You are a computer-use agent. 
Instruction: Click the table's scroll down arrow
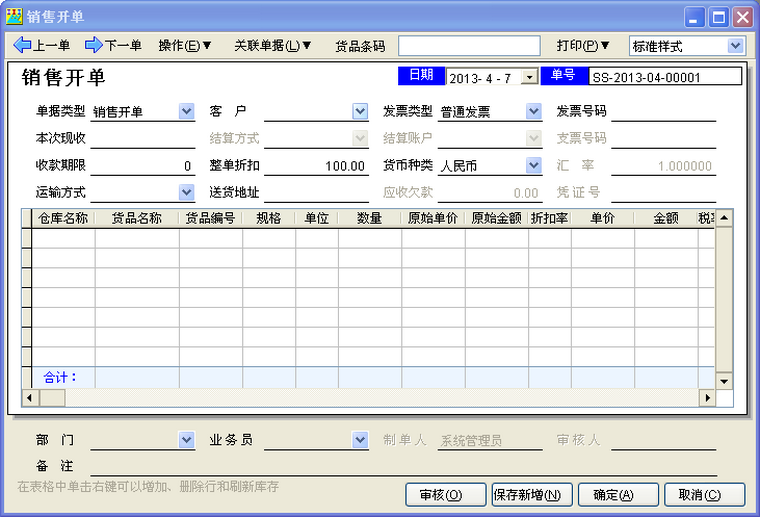pos(724,381)
